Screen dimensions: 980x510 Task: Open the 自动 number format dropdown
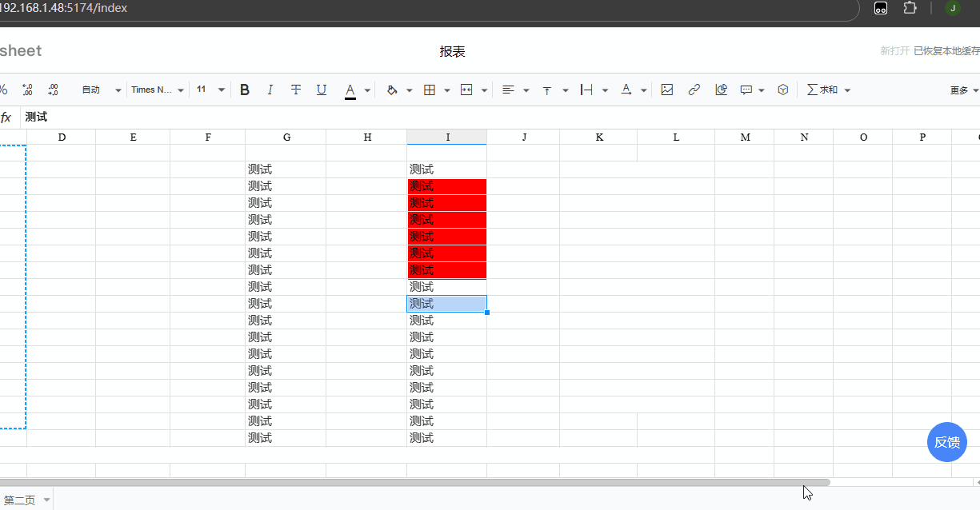pyautogui.click(x=102, y=90)
